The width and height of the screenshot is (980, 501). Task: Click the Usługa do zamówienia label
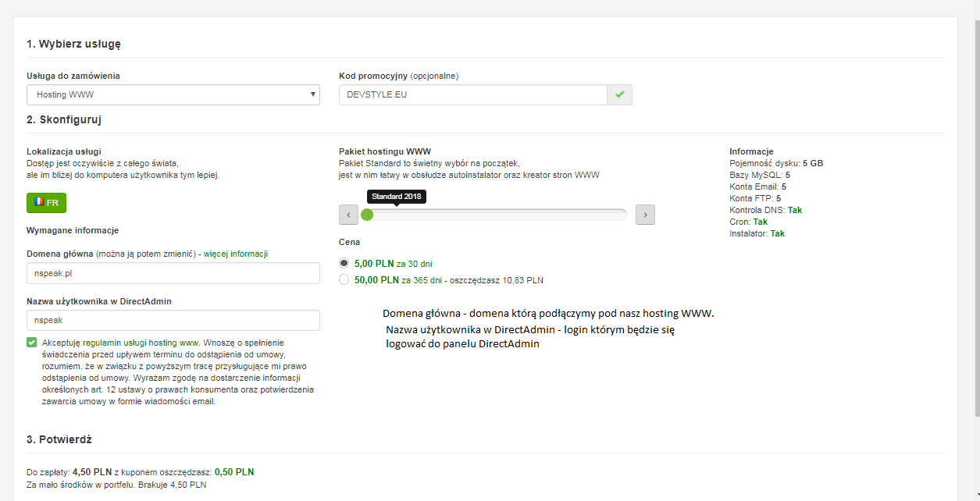pos(73,76)
